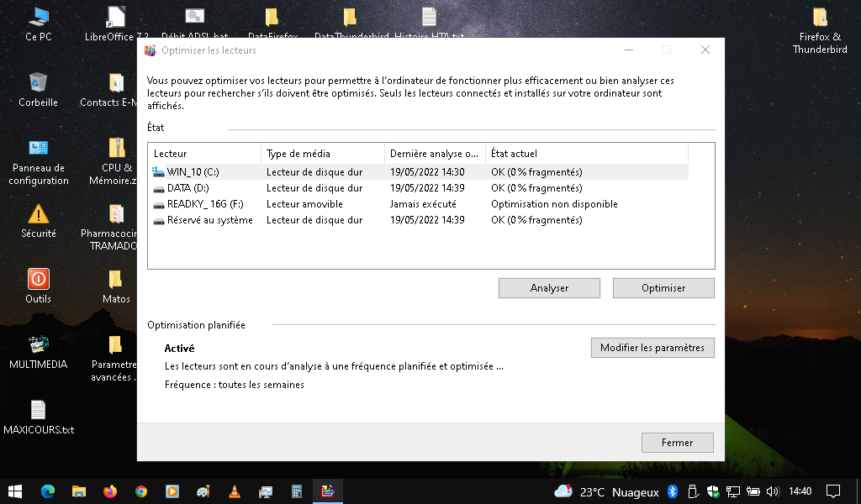This screenshot has width=861, height=504.
Task: Click the Optimiser button
Action: pos(663,288)
